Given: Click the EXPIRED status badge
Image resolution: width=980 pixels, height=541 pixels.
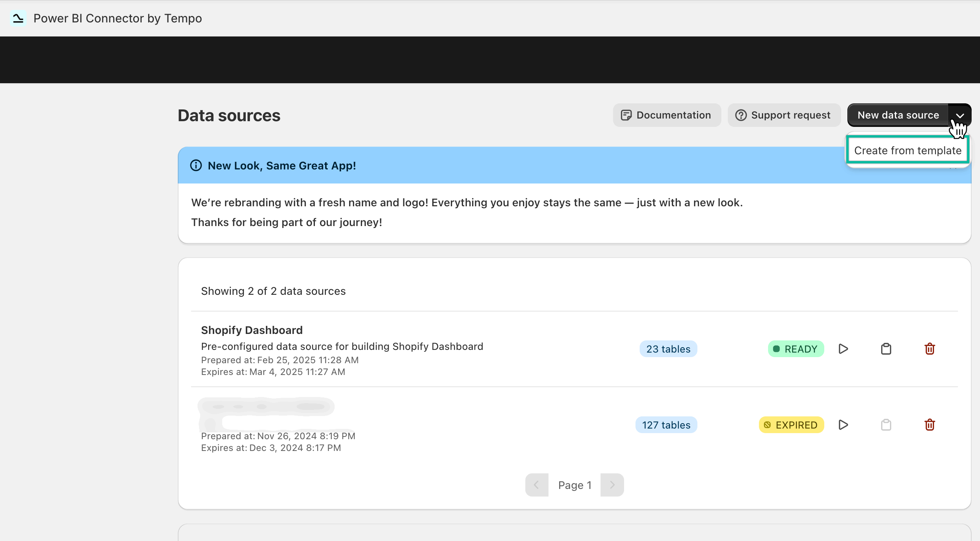Looking at the screenshot, I should point(791,425).
